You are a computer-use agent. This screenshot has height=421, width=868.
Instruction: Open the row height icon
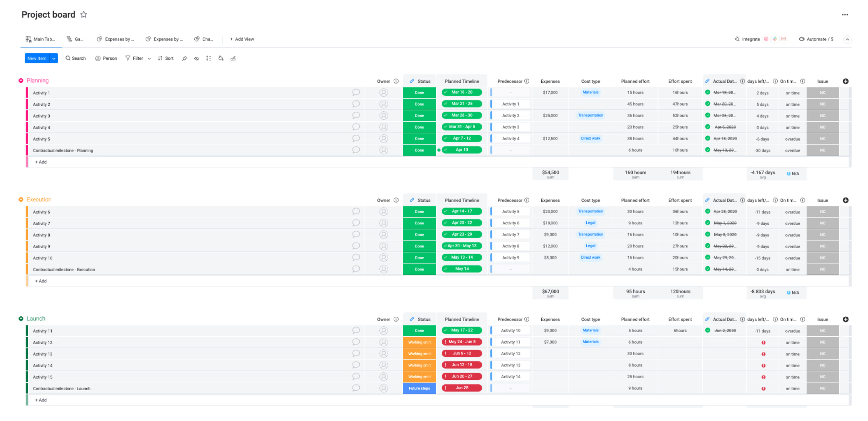coord(209,58)
